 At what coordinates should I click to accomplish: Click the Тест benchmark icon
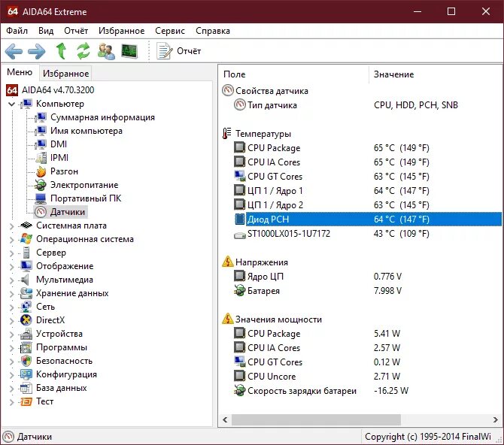tap(26, 401)
